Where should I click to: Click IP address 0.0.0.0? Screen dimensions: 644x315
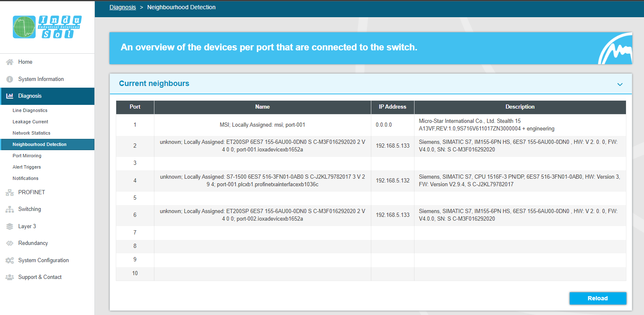pyautogui.click(x=384, y=125)
